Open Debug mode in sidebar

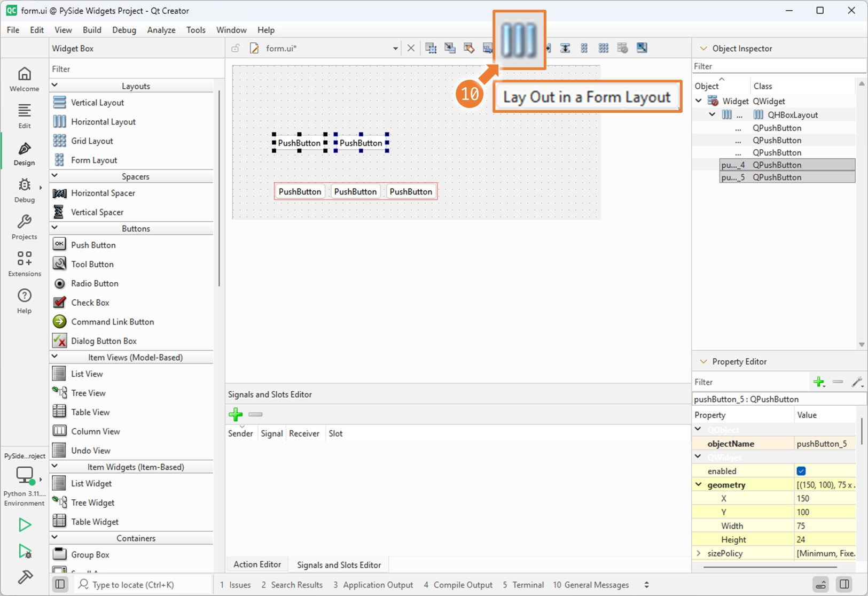point(25,190)
